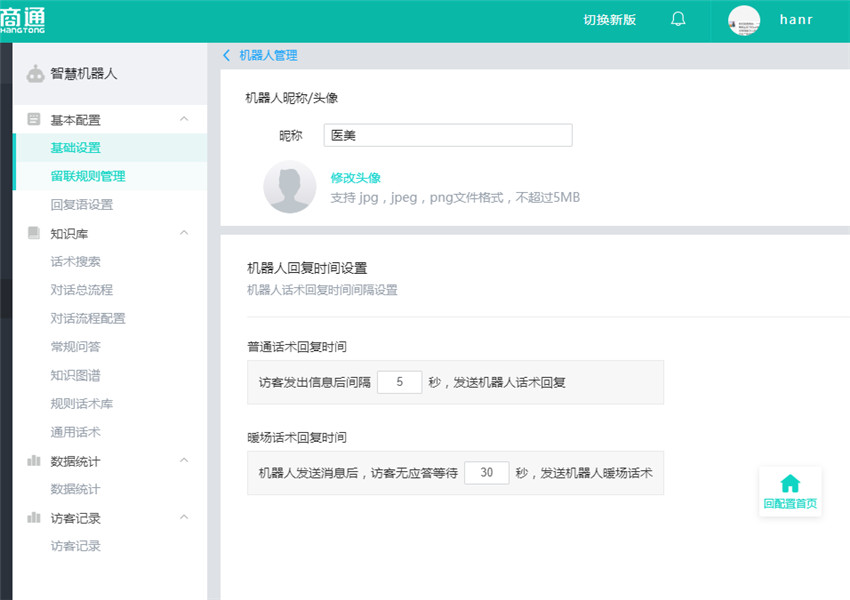Image resolution: width=850 pixels, height=600 pixels.
Task: Click the 修改头像 link
Action: click(355, 178)
